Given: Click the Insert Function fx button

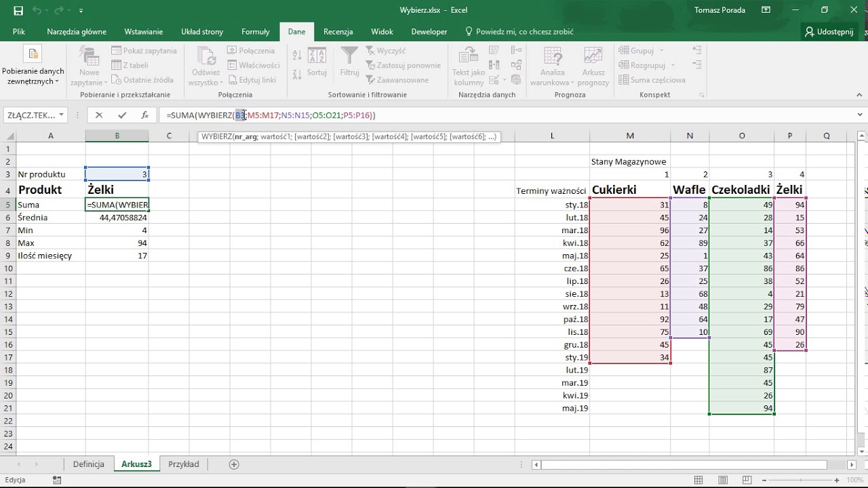Looking at the screenshot, I should (144, 115).
